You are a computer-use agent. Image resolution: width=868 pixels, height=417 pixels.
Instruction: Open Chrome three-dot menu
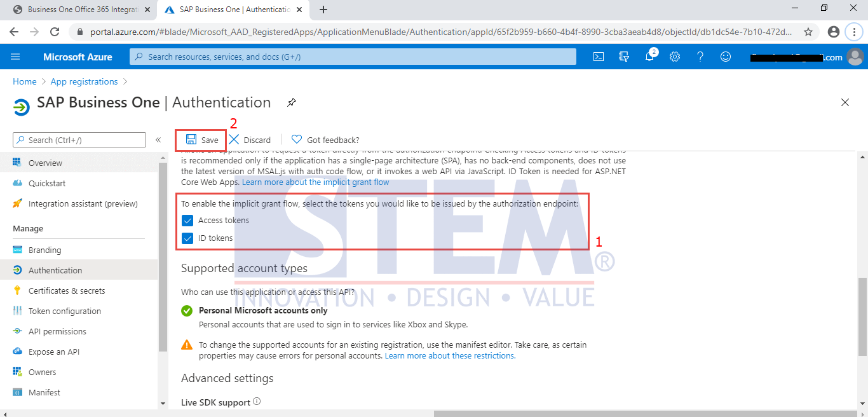coord(855,32)
